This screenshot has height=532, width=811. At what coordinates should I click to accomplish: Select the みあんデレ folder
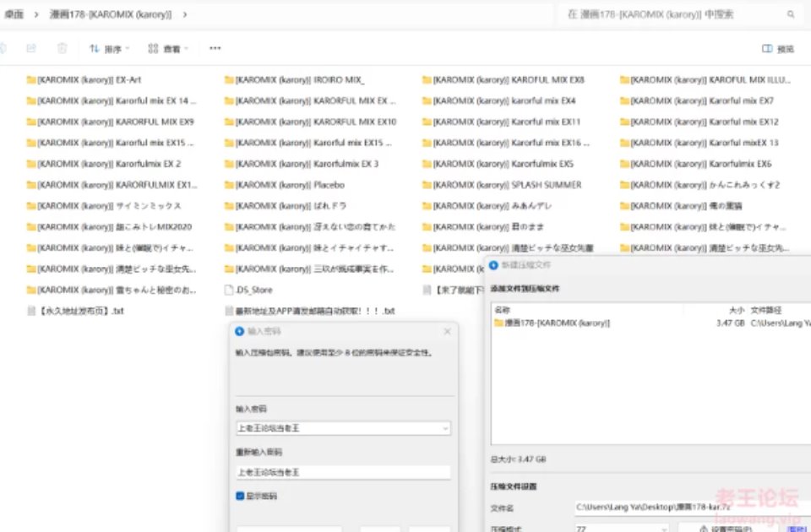point(487,206)
